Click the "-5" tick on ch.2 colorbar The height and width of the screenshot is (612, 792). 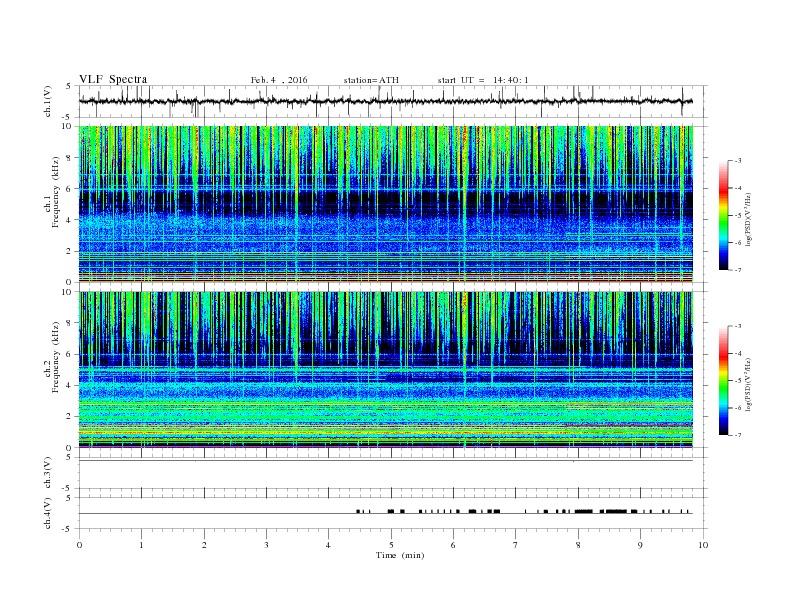pyautogui.click(x=738, y=381)
